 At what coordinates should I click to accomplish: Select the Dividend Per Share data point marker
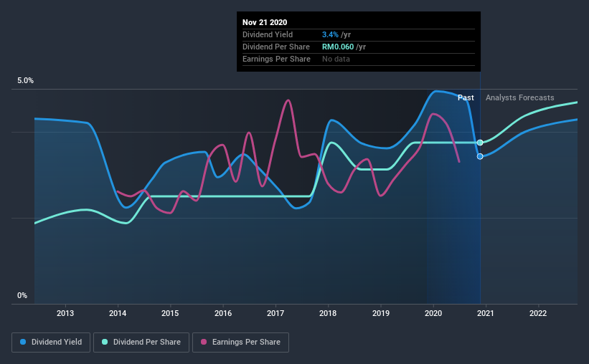coord(480,143)
